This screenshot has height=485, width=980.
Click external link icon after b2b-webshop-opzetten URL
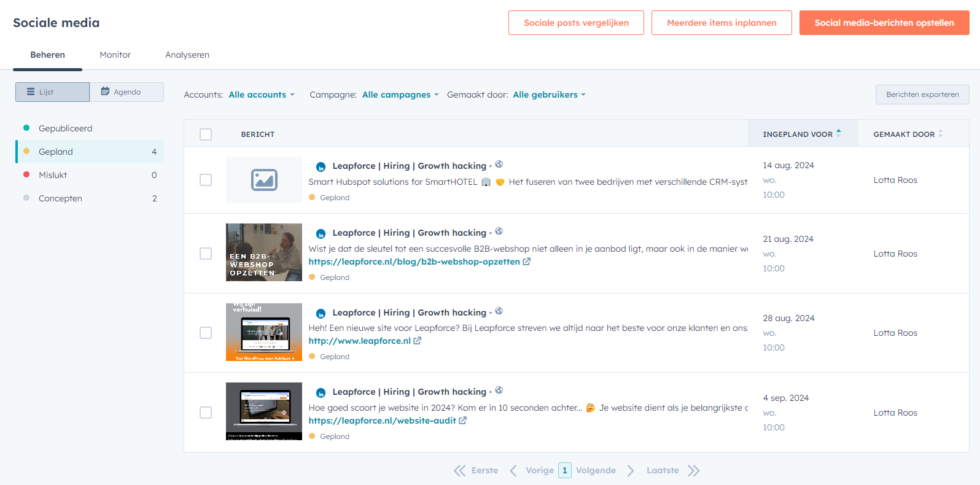526,262
